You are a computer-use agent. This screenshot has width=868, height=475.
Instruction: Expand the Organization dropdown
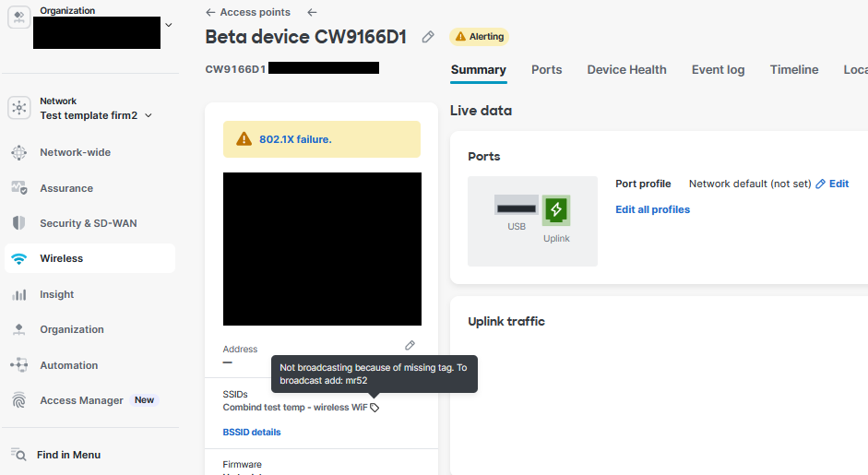click(168, 25)
